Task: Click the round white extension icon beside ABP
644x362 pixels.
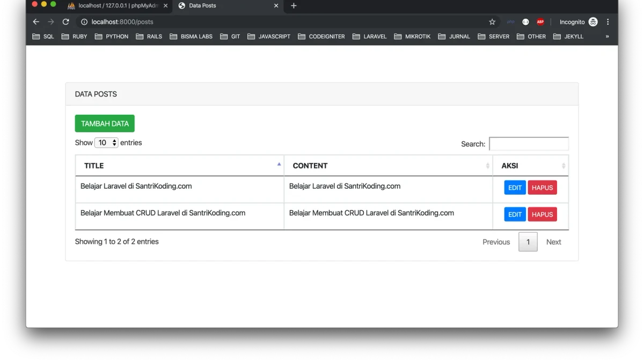Action: coord(525,22)
